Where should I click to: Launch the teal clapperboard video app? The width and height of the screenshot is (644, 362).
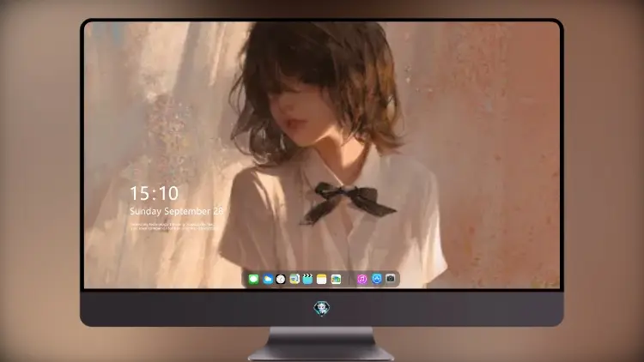tap(307, 279)
